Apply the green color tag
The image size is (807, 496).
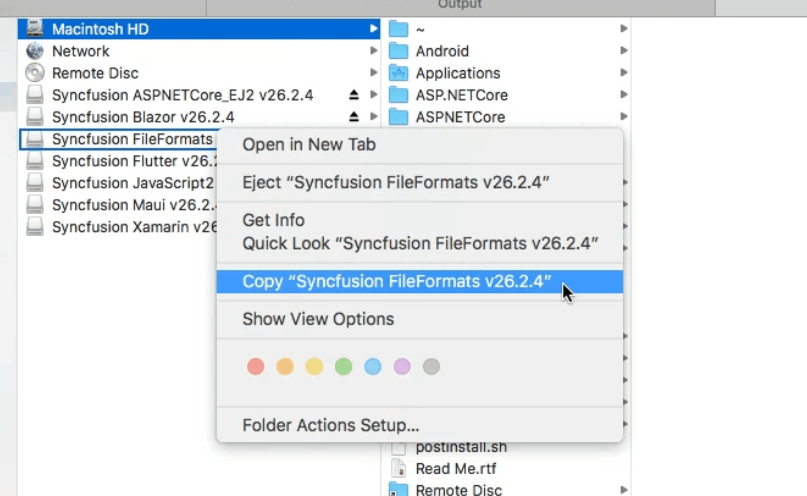[x=343, y=367]
